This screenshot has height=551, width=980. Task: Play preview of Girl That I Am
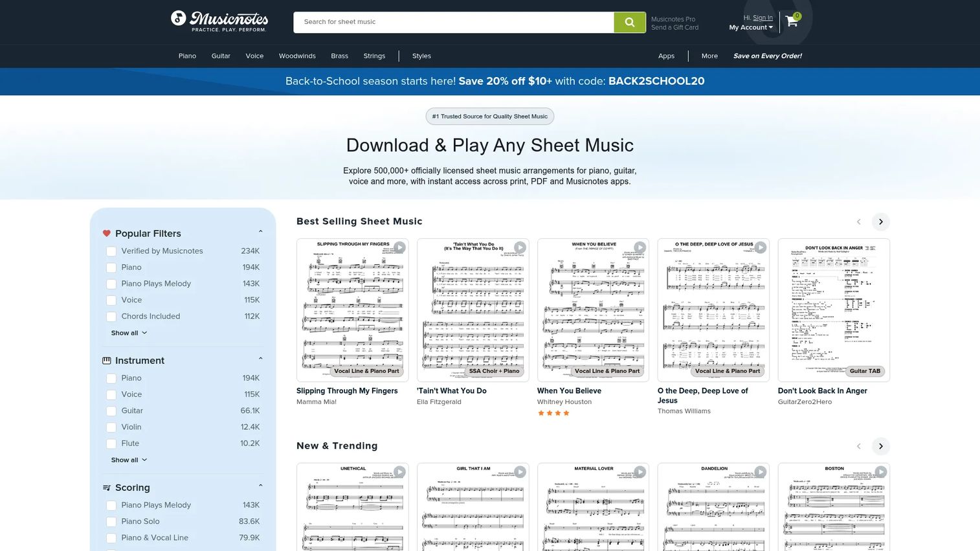[520, 472]
